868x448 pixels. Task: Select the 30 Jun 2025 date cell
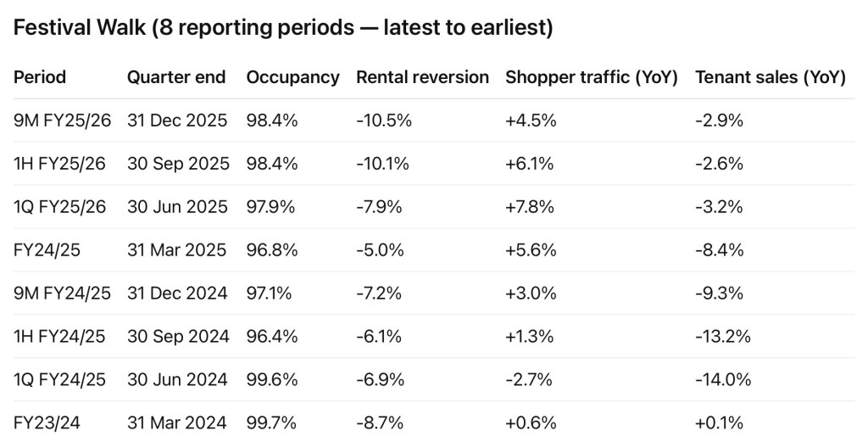pos(177,207)
